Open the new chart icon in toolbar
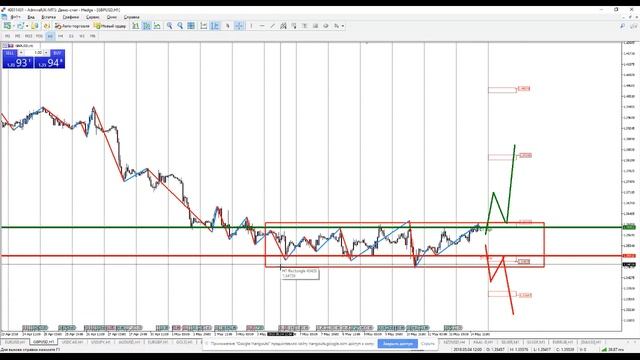The image size is (640, 360). 7,26
